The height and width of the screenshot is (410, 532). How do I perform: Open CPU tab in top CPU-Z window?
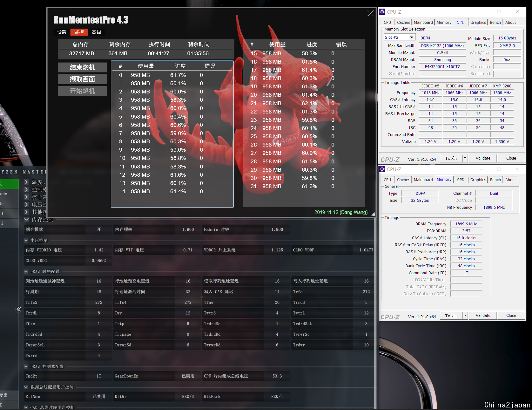click(x=387, y=22)
